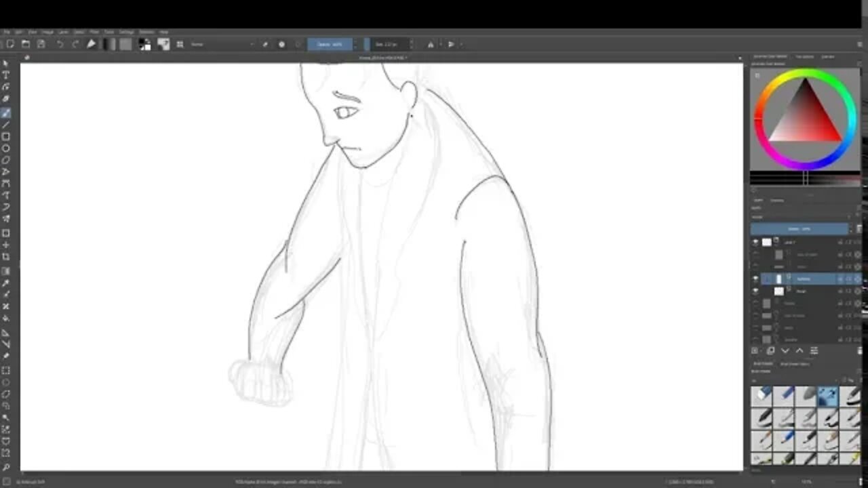This screenshot has width=868, height=488.
Task: Select the Dynamic Brush tool
Action: pyautogui.click(x=6, y=207)
